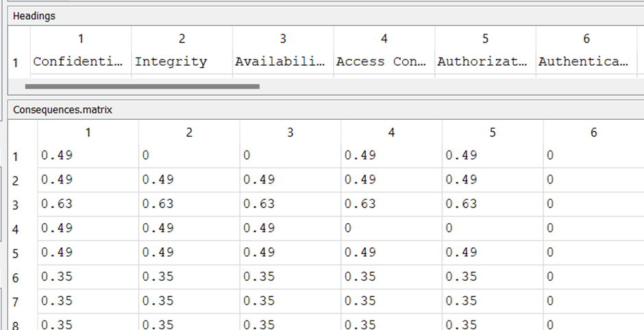Click matrix row 1, column 1 cell '0.49'

click(x=88, y=155)
